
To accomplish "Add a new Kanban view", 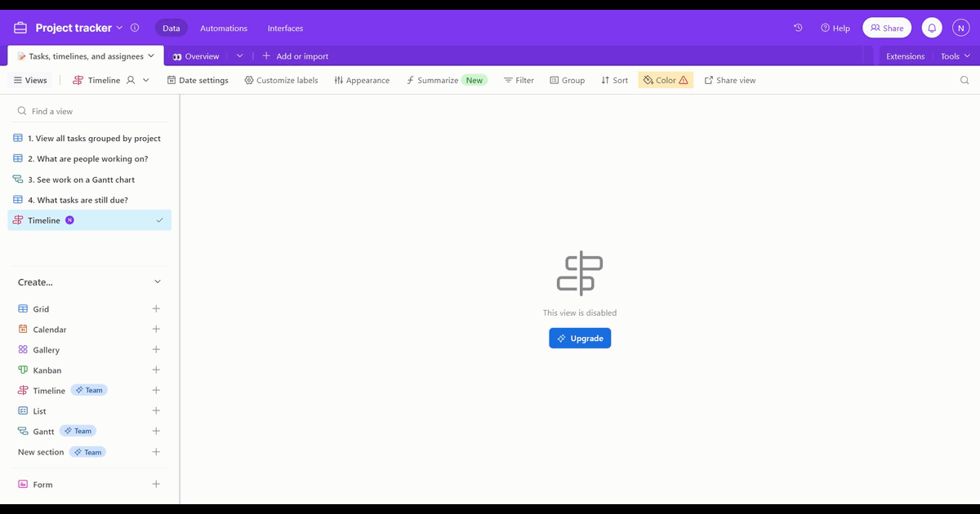I will 156,370.
